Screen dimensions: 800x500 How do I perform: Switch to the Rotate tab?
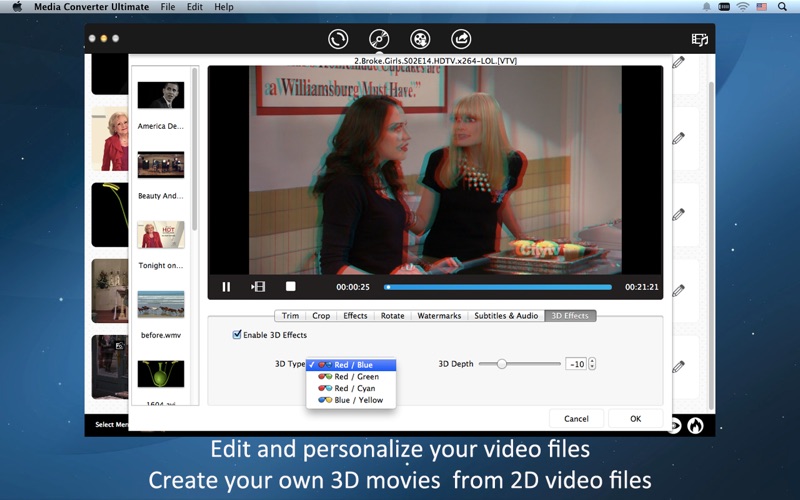coord(392,316)
